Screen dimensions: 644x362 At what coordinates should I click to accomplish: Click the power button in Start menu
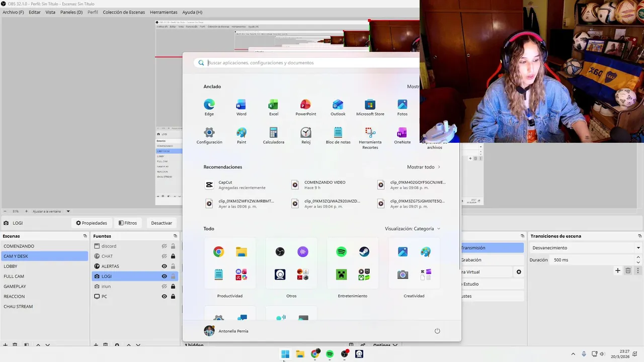(x=437, y=331)
